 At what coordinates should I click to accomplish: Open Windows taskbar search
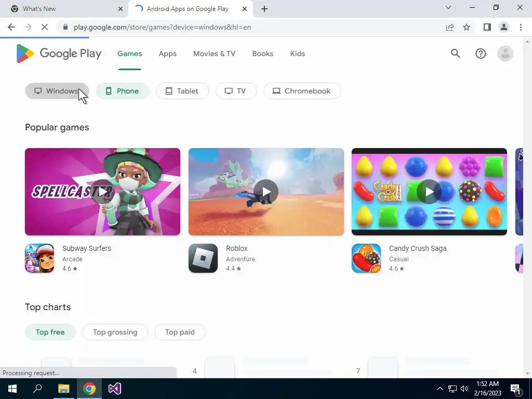[37, 389]
